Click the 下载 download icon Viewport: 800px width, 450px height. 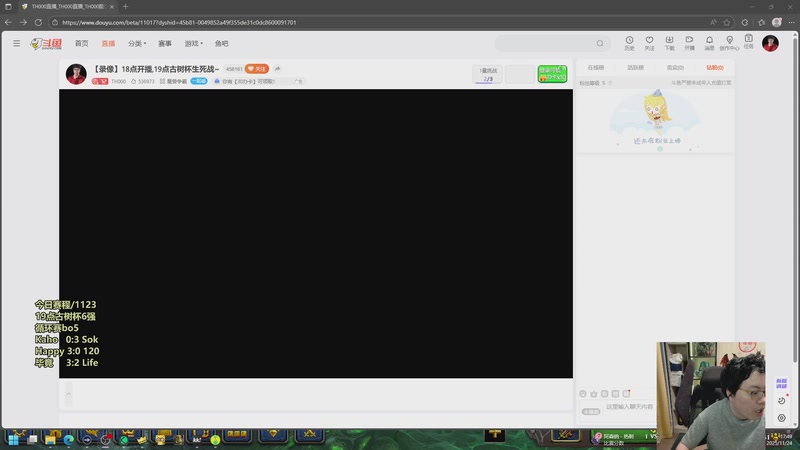pyautogui.click(x=669, y=43)
